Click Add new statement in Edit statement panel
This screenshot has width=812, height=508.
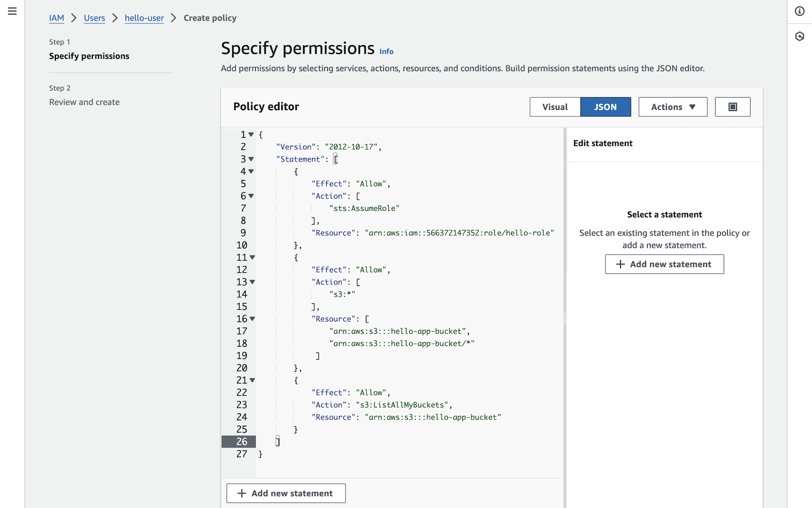tap(664, 264)
